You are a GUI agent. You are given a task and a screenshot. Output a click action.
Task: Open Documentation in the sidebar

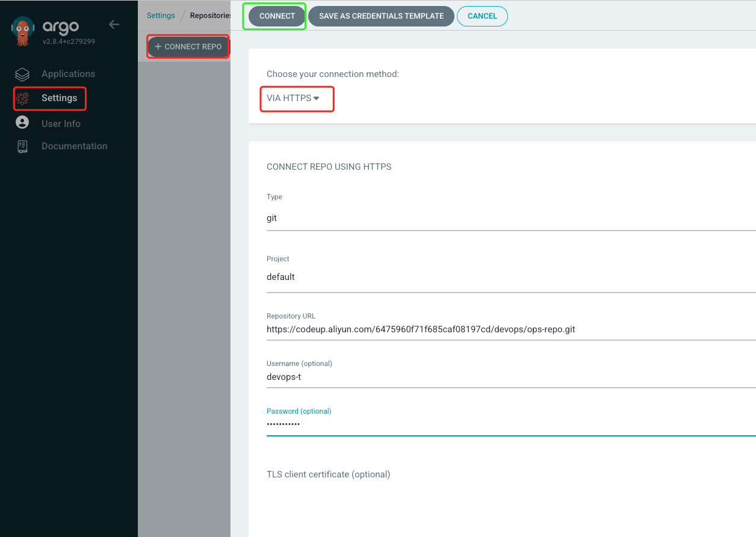[x=74, y=146]
